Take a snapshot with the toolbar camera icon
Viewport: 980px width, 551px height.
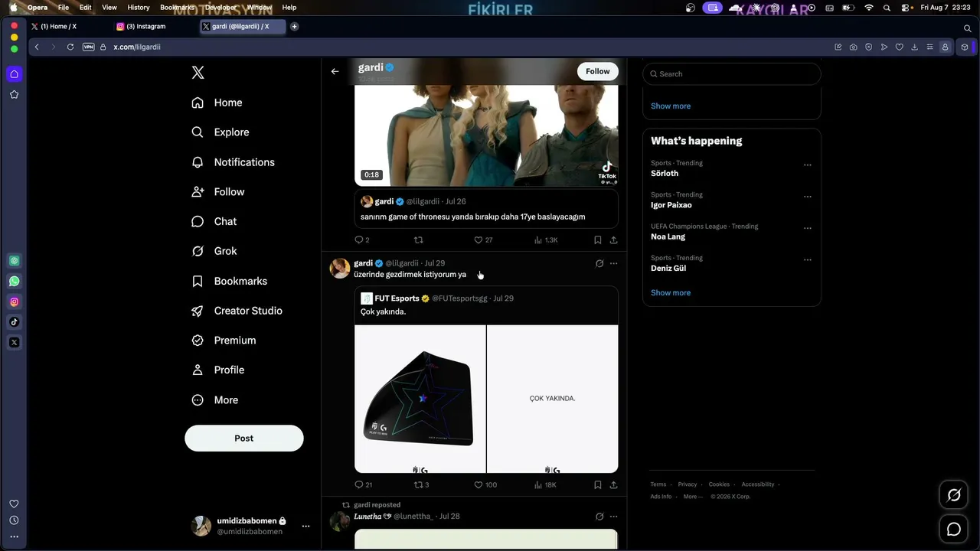[x=853, y=47]
